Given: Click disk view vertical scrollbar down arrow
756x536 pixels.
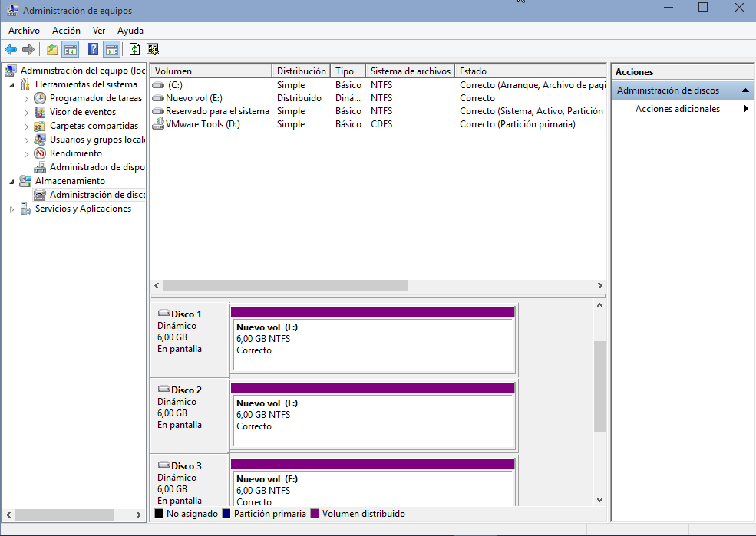Looking at the screenshot, I should click(599, 500).
